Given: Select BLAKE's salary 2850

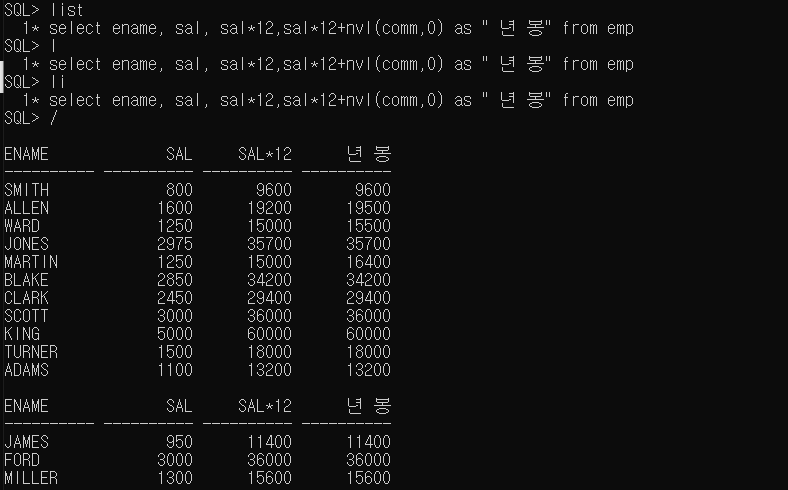Looking at the screenshot, I should pos(175,280).
